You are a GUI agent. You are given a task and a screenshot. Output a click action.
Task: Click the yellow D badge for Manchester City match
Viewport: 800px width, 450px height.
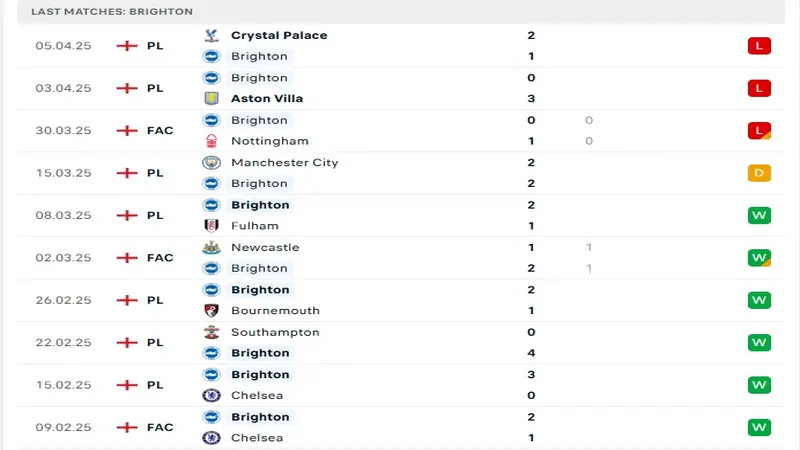pos(759,173)
